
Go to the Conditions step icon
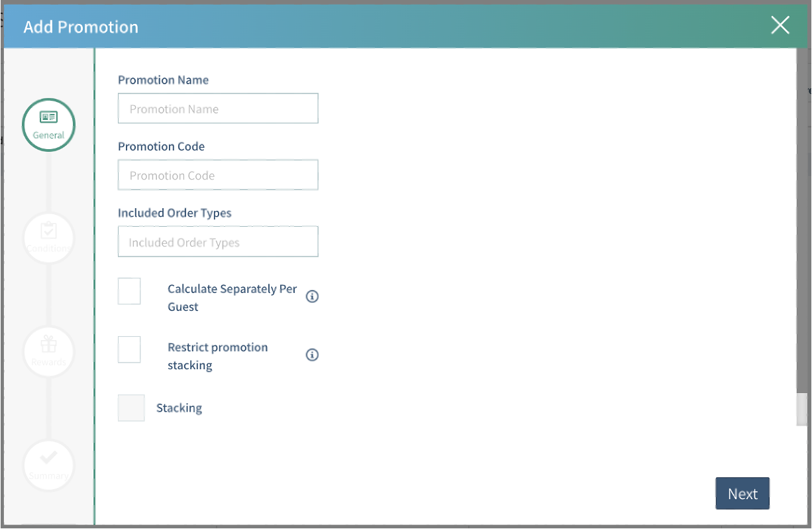(49, 237)
